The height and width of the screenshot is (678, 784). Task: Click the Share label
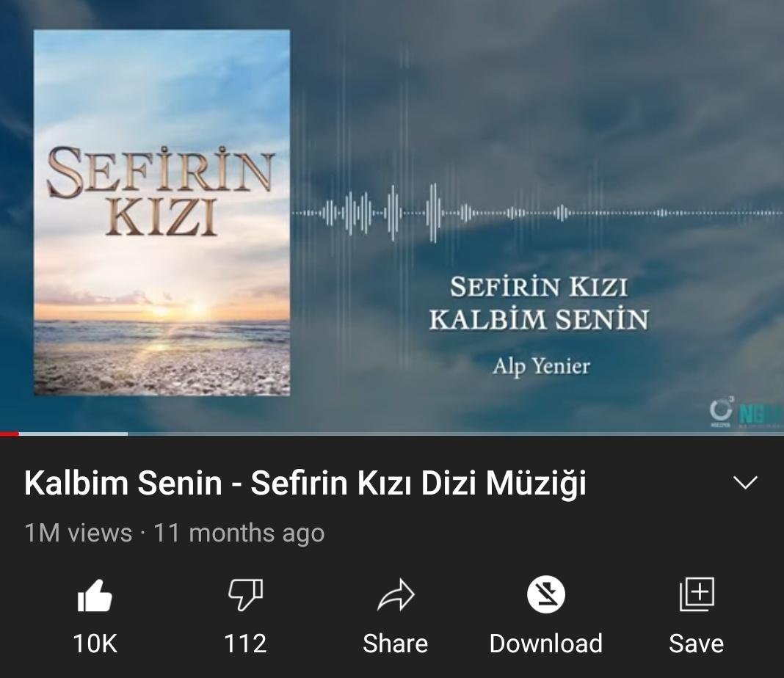pos(396,644)
